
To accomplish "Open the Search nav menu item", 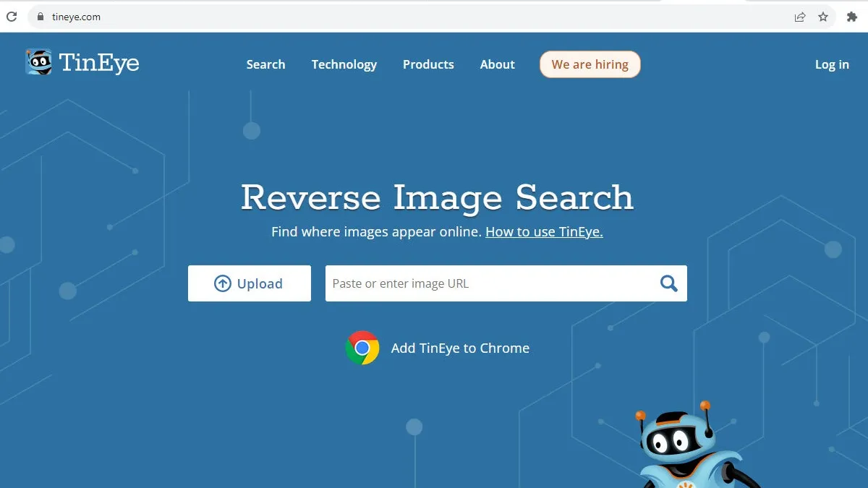I will pyautogui.click(x=265, y=64).
